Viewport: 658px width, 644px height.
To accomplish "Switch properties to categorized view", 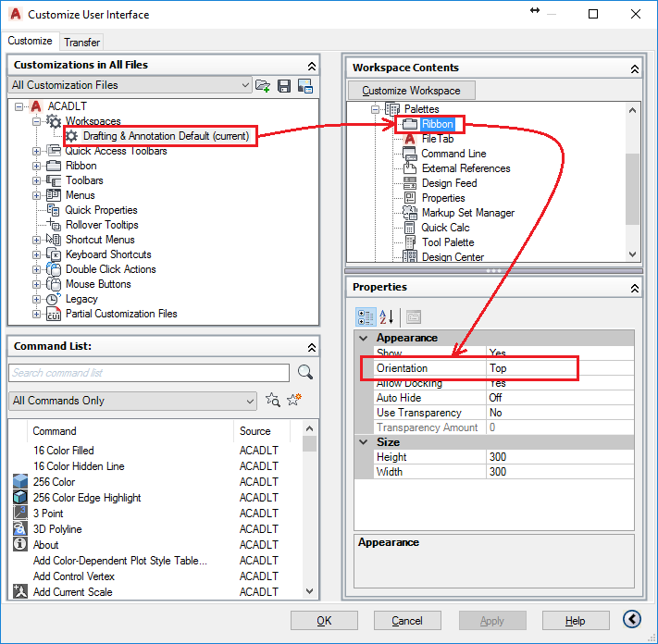I will pos(365,316).
